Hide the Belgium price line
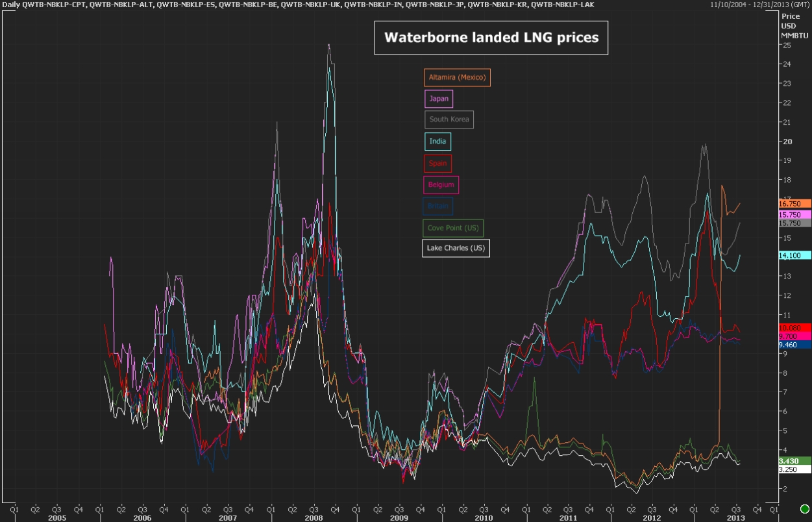This screenshot has height=522, width=812. pyautogui.click(x=441, y=185)
